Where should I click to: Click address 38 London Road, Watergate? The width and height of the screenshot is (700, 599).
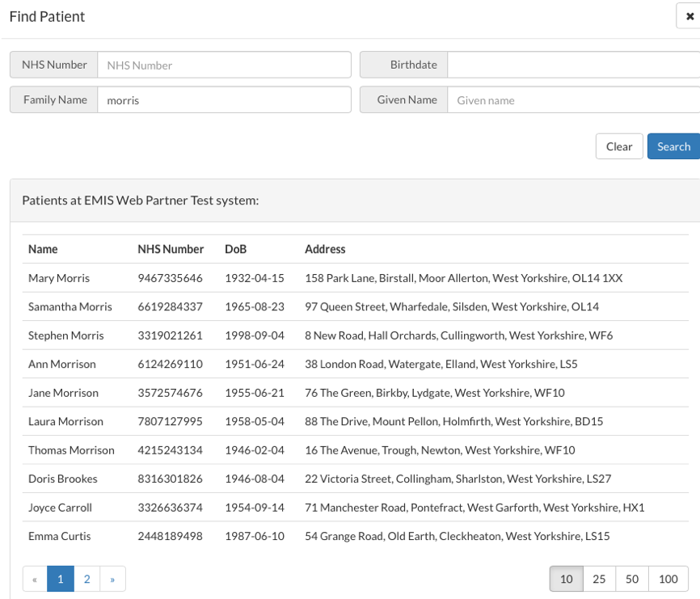click(441, 365)
